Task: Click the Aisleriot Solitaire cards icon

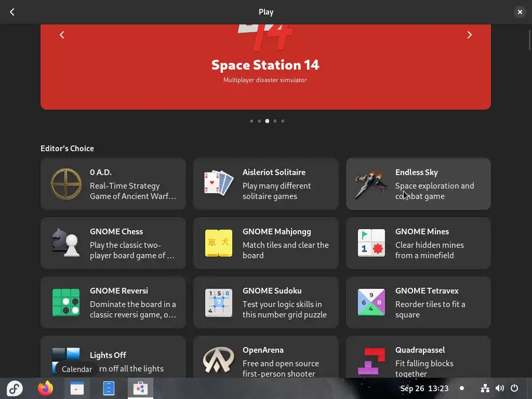Action: pyautogui.click(x=219, y=183)
